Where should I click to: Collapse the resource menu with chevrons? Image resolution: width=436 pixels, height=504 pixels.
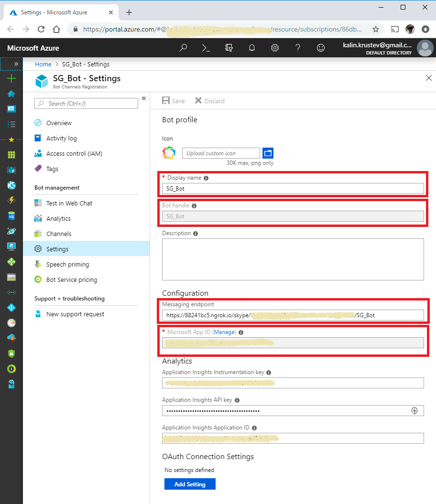[144, 98]
